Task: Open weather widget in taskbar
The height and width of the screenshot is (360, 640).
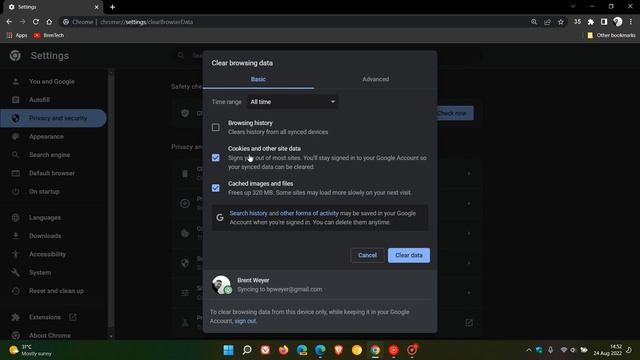Action: pyautogui.click(x=31, y=350)
